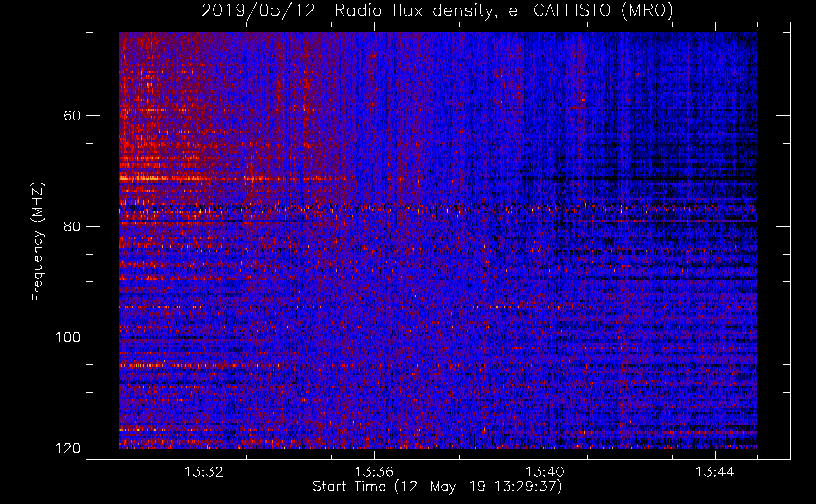Click the 80 frequency tick label
The width and height of the screenshot is (816, 504).
(x=72, y=226)
